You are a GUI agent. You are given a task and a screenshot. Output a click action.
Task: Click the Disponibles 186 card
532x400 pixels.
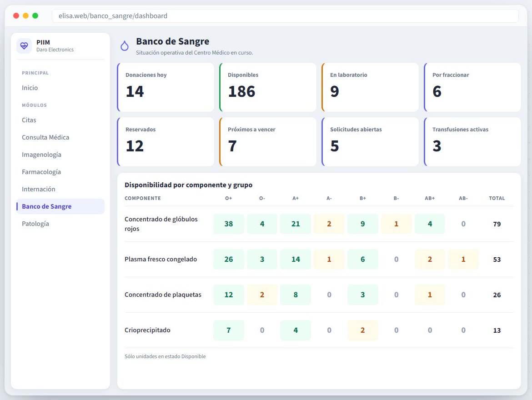pyautogui.click(x=268, y=87)
